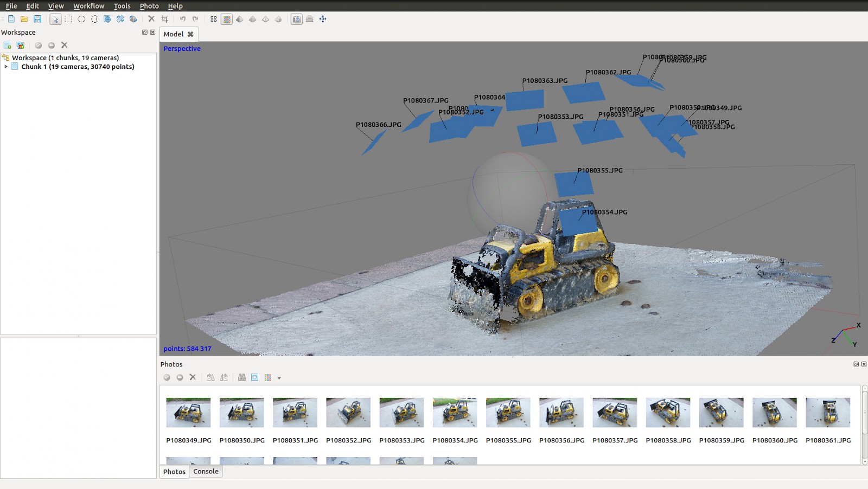868x489 pixels.
Task: Add photos using the Workspace panel icon
Action: point(21,46)
